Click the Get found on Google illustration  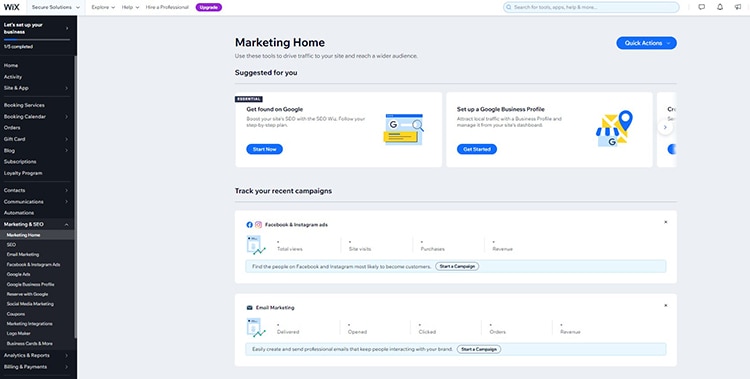point(404,129)
